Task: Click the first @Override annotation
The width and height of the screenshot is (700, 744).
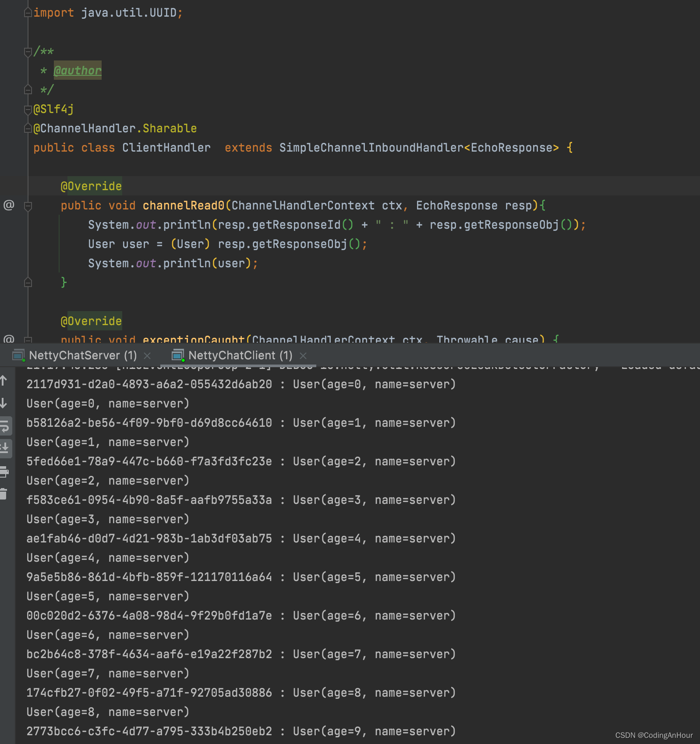Action: [91, 186]
